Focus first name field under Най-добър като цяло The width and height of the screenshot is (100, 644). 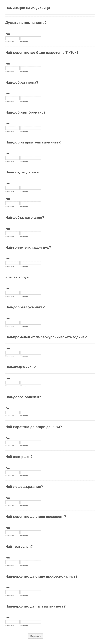point(13,233)
